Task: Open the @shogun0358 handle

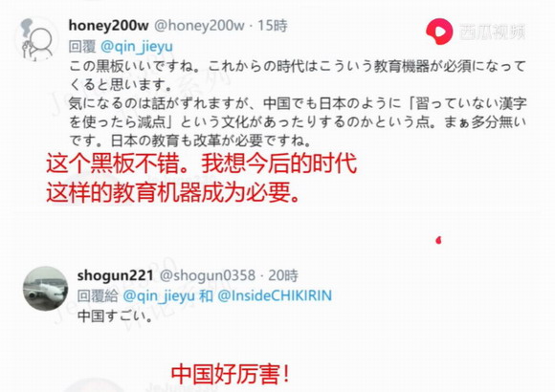Action: [x=208, y=275]
